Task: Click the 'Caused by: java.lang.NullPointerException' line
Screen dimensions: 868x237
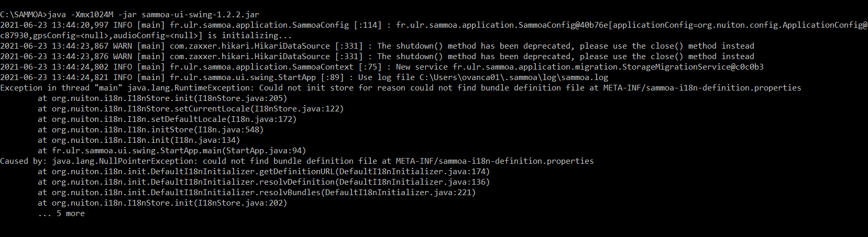Action: [x=297, y=161]
